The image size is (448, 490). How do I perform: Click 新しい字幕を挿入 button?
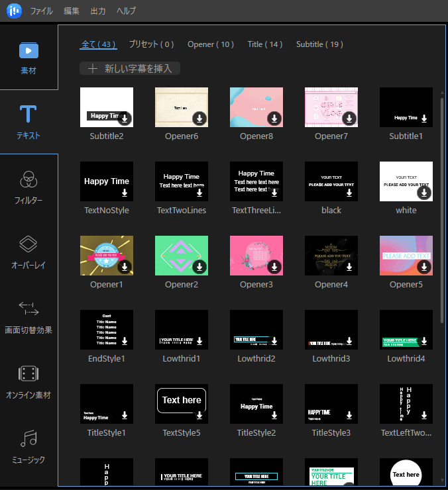[x=130, y=68]
